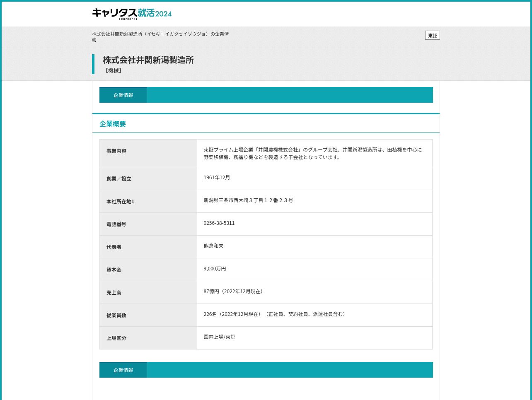This screenshot has width=532, height=400.
Task: Open the upper 企業情報 tab
Action: [x=123, y=95]
